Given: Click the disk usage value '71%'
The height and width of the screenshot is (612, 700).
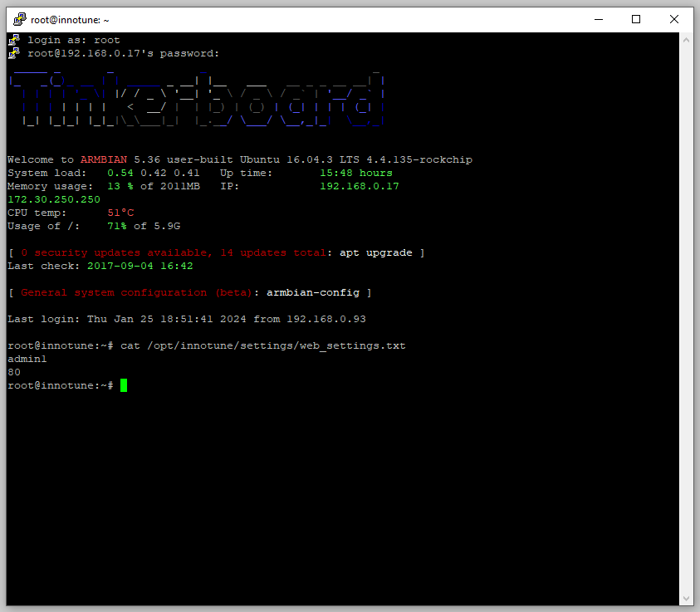Looking at the screenshot, I should [x=117, y=227].
